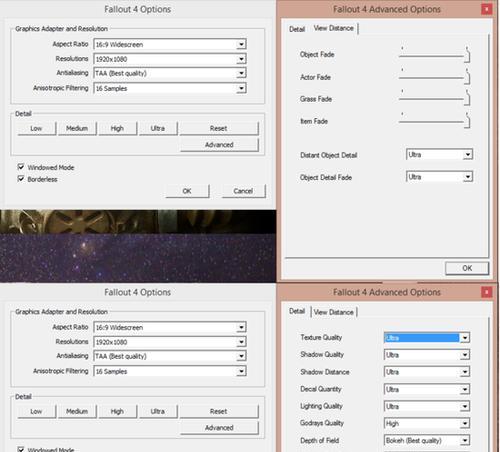500x452 pixels.
Task: Click Reset button in lower Options window
Action: point(219,411)
